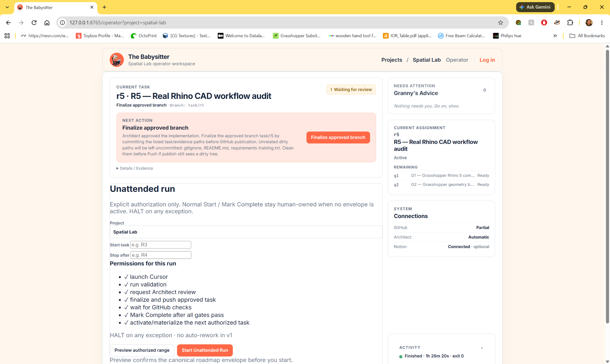Bookmark this page with star icon

[500, 23]
